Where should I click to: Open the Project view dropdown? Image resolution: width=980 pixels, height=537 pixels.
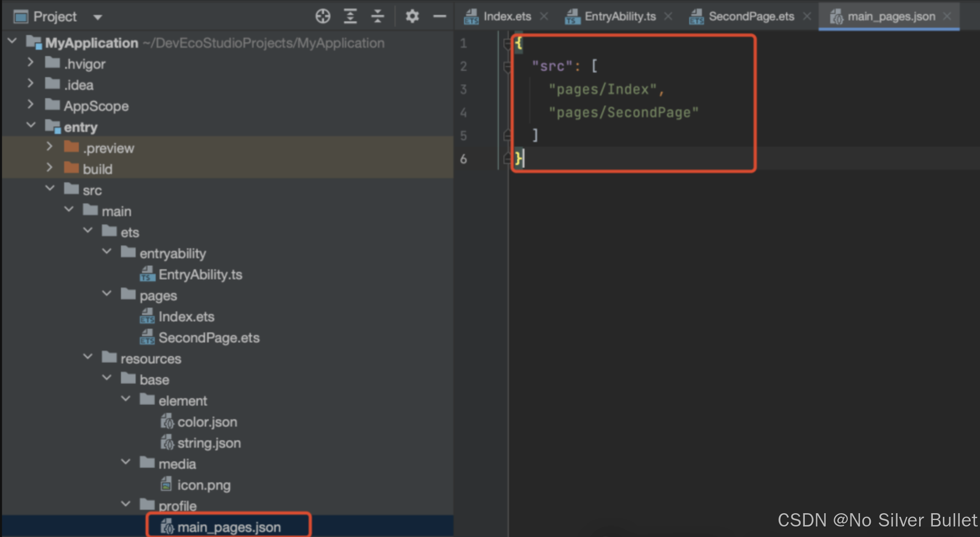(97, 17)
